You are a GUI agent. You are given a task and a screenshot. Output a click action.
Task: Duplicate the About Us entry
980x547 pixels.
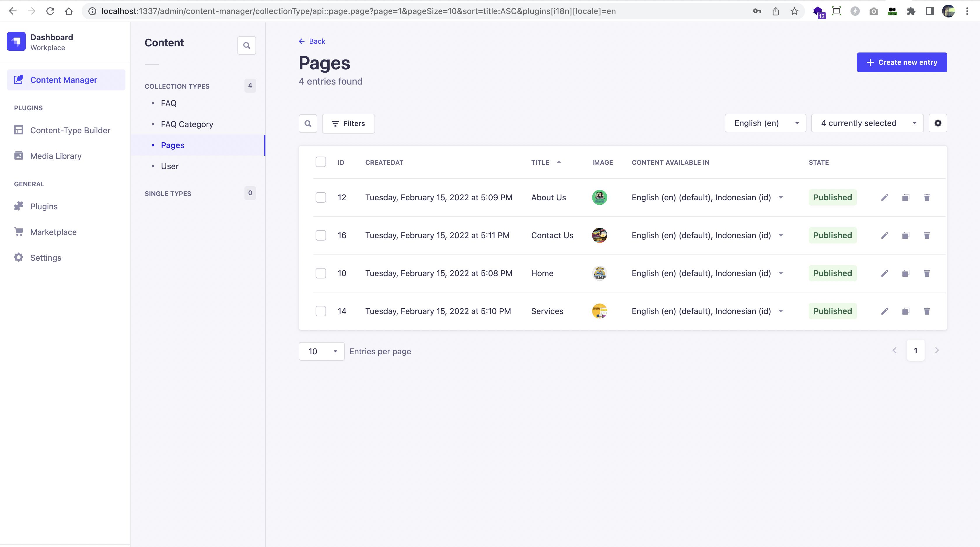pyautogui.click(x=906, y=197)
